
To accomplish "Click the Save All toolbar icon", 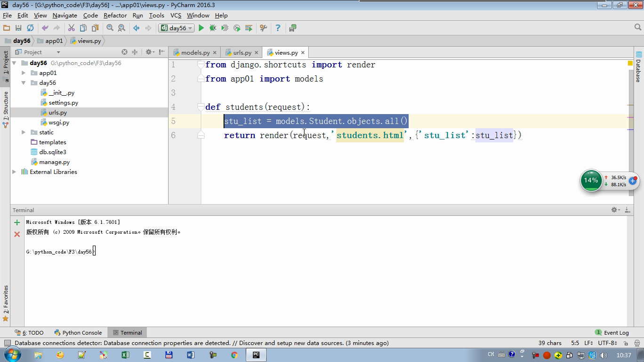I will [18, 28].
